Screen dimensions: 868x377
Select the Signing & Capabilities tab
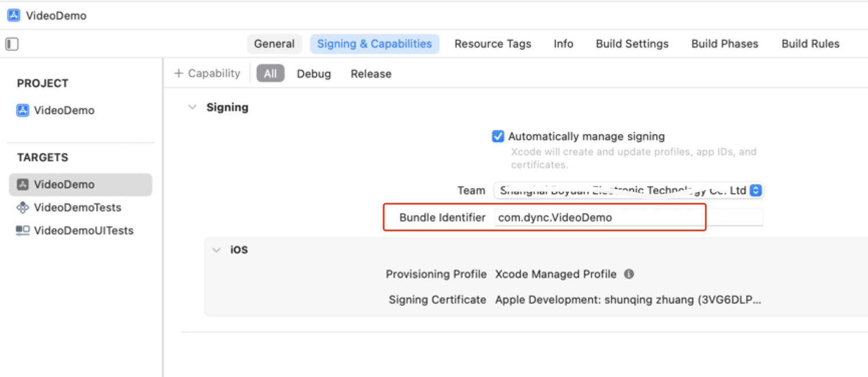375,44
